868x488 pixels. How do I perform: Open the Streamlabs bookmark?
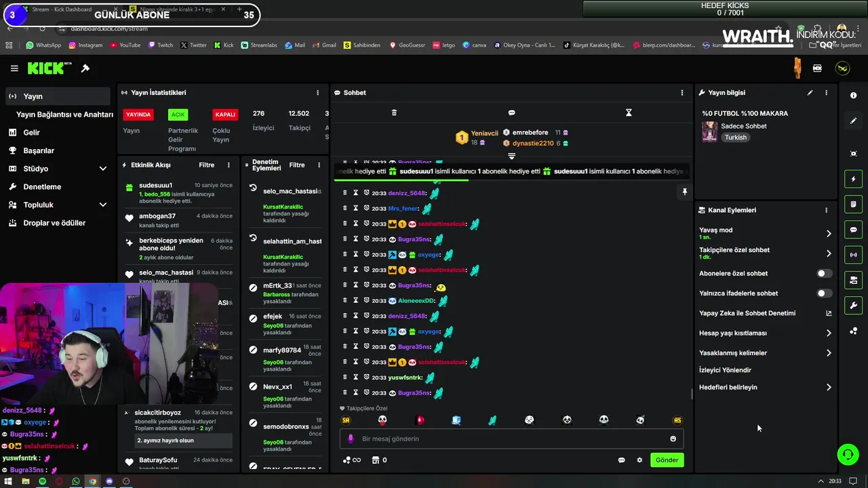coord(258,45)
